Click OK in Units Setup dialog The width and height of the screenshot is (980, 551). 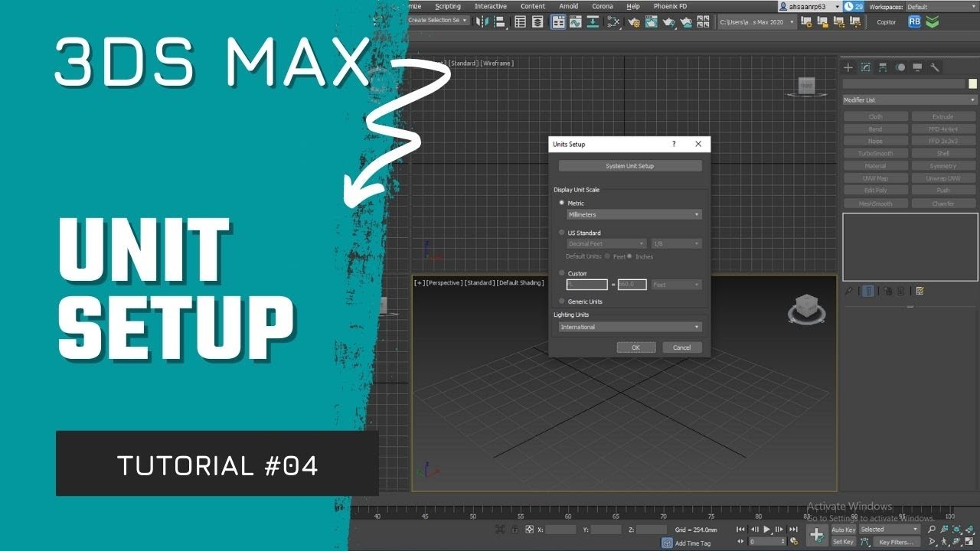click(x=636, y=347)
